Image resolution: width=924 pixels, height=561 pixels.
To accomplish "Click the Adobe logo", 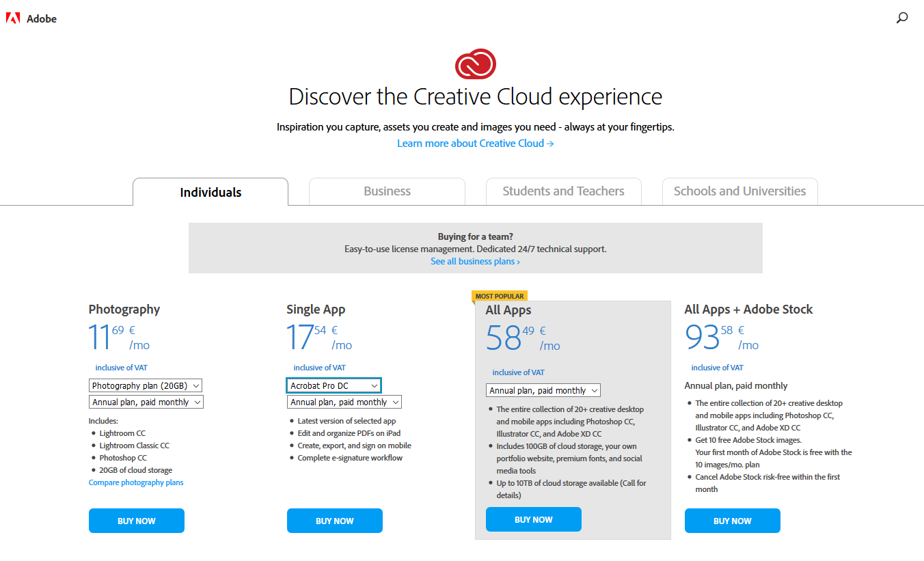I will point(13,18).
